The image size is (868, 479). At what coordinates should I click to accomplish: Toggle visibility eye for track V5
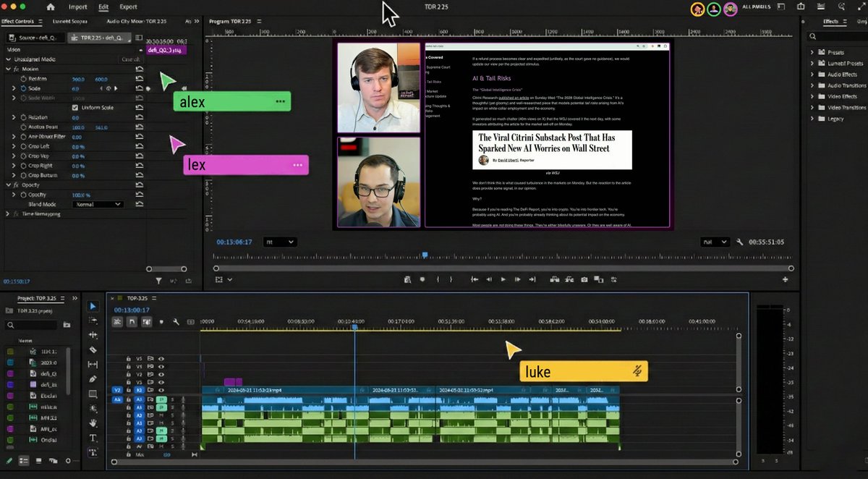click(x=161, y=358)
